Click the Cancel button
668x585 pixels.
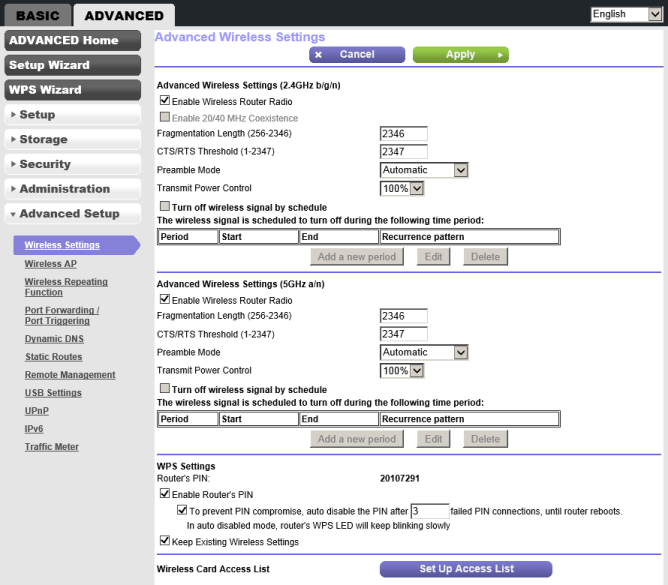pyautogui.click(x=357, y=55)
